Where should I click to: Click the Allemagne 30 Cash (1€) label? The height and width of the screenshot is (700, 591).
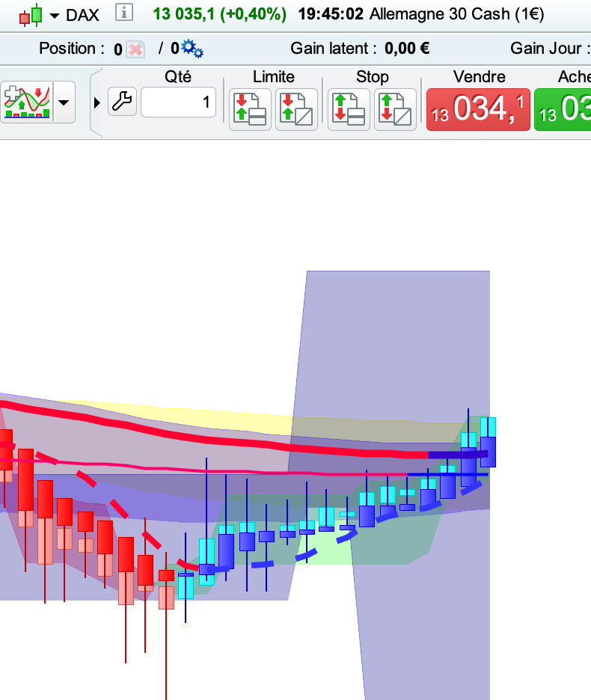pyautogui.click(x=456, y=14)
